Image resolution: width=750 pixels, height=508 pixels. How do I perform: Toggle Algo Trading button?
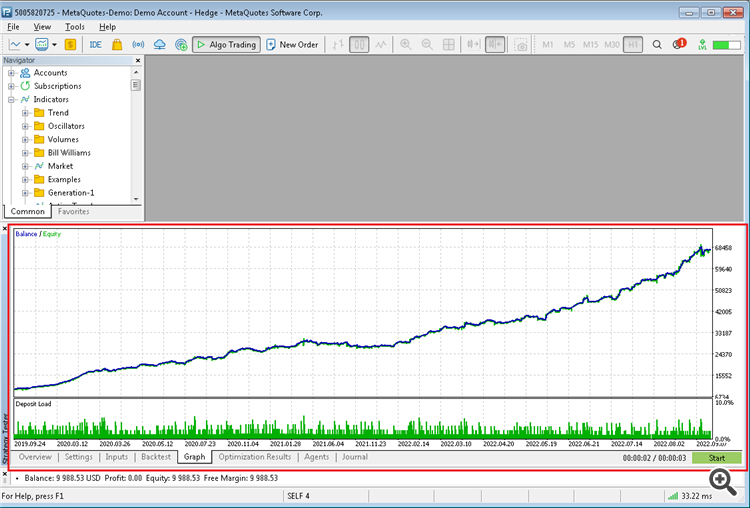(226, 44)
